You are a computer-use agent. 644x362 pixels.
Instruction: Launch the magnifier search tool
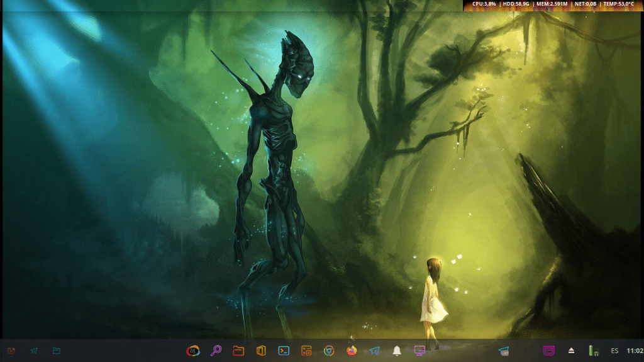(x=216, y=351)
